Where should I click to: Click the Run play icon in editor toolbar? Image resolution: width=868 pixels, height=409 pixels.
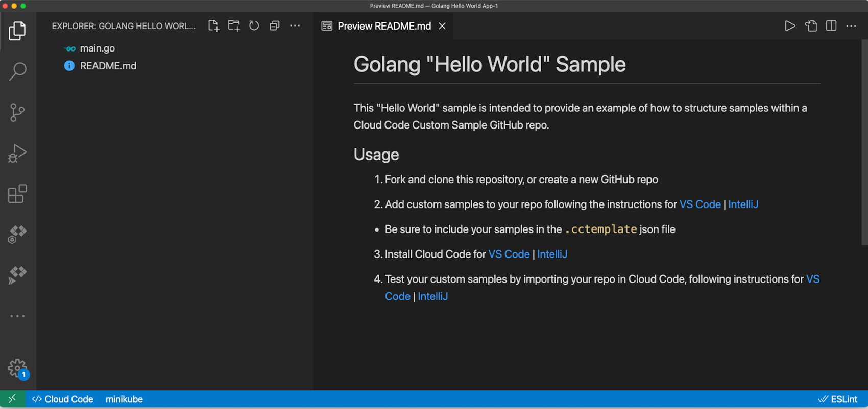click(x=790, y=26)
